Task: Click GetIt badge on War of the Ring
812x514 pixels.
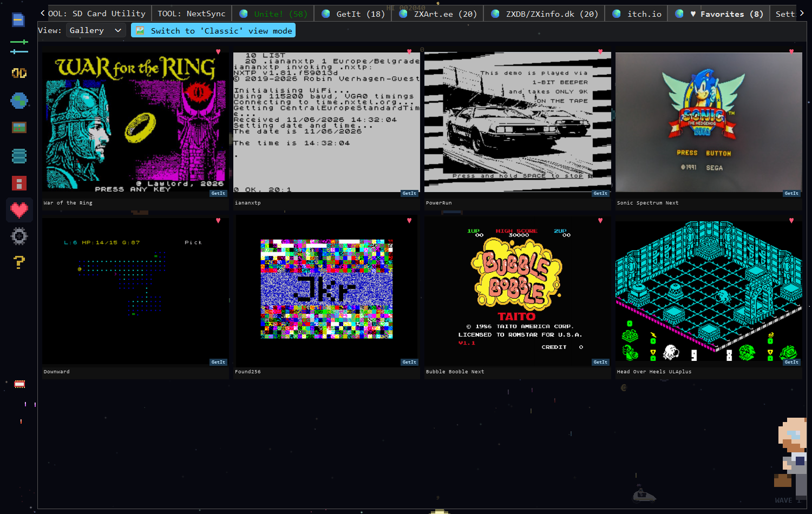Action: (218, 193)
